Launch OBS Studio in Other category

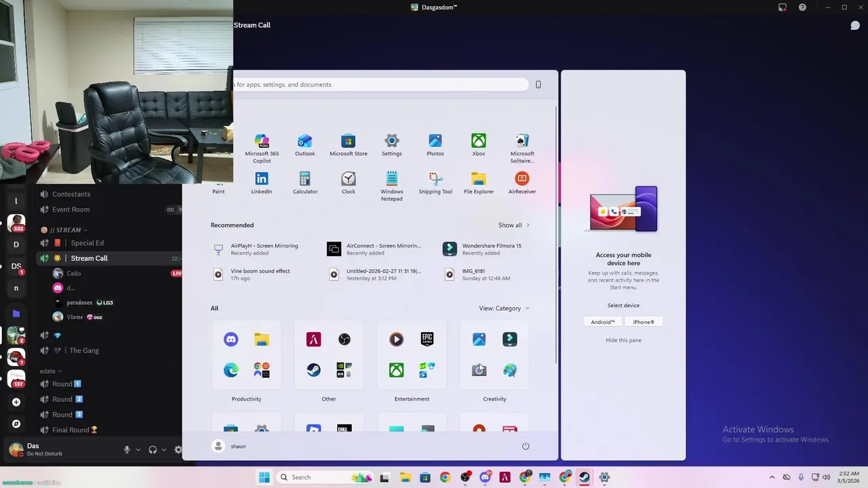344,340
